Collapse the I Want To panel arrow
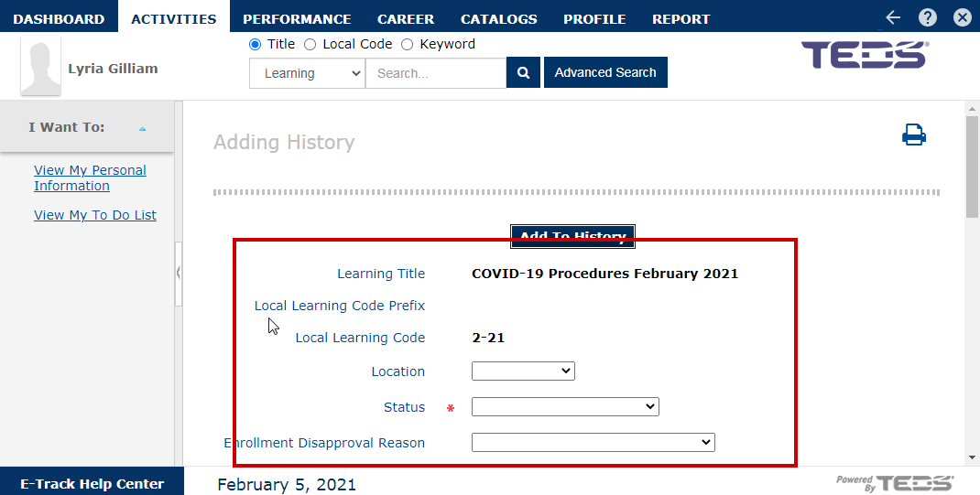980x495 pixels. click(142, 129)
